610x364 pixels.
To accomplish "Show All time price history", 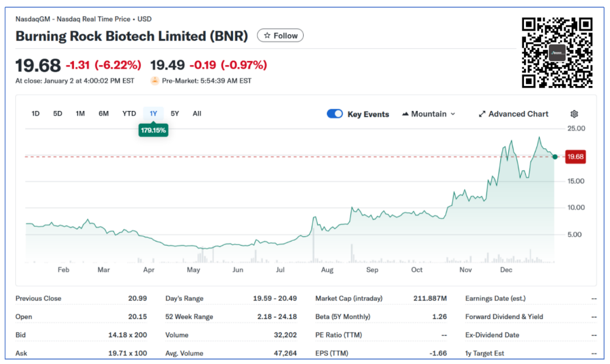I will click(197, 113).
